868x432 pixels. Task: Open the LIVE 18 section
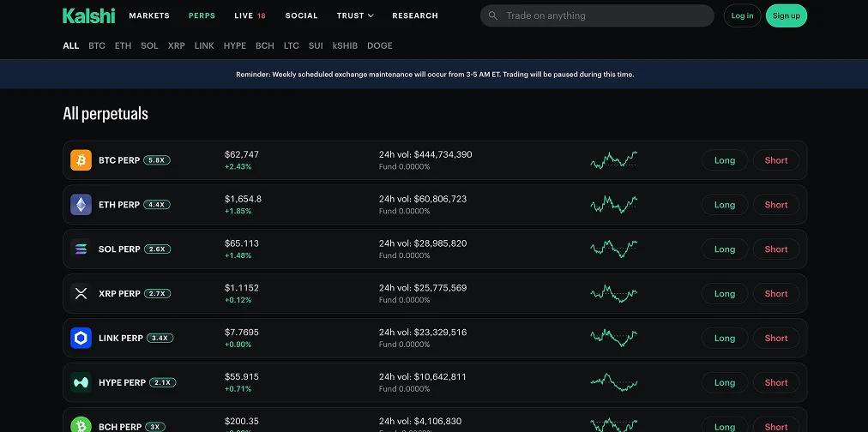click(250, 15)
